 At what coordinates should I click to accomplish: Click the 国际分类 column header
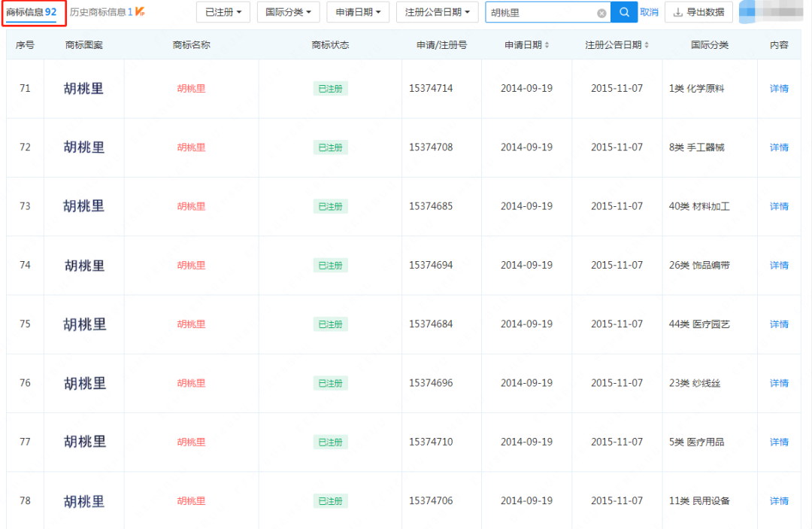(x=710, y=45)
